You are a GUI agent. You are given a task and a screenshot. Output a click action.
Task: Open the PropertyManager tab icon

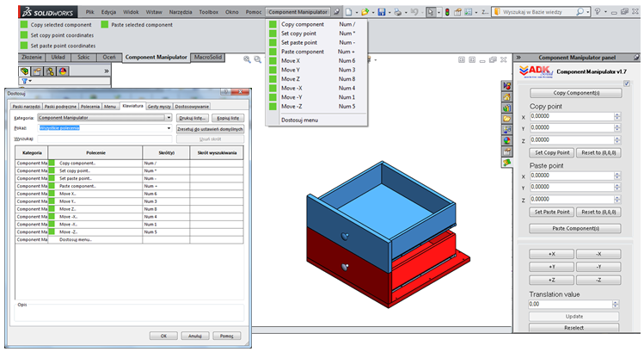[37, 71]
